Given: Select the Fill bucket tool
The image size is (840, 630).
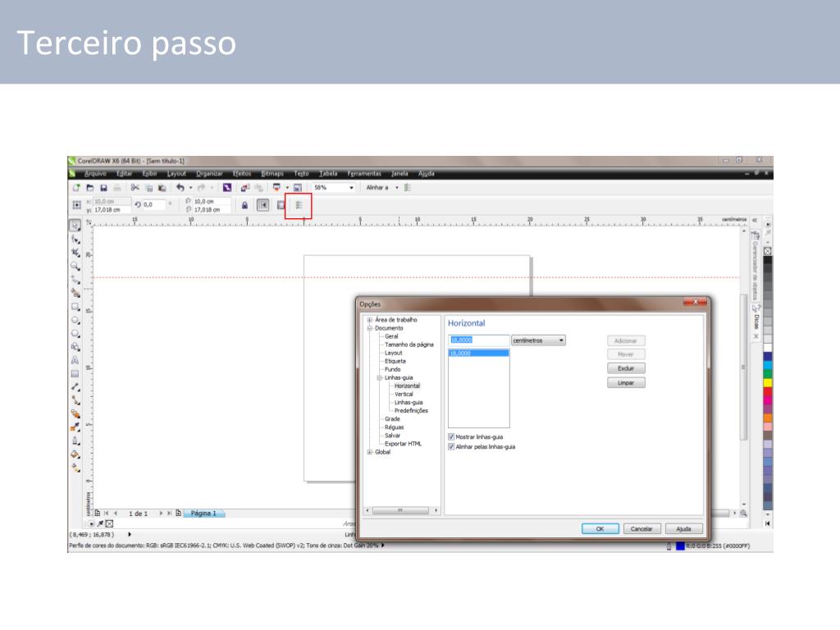Looking at the screenshot, I should 75,454.
